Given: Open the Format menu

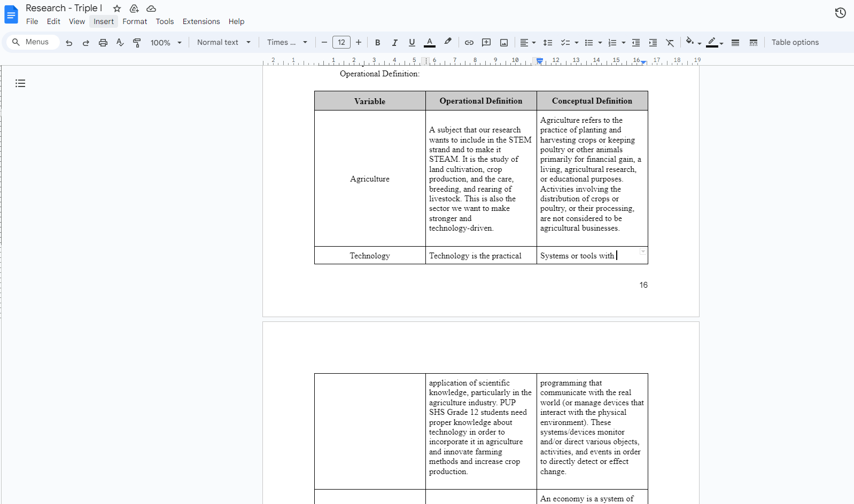Looking at the screenshot, I should (x=135, y=21).
